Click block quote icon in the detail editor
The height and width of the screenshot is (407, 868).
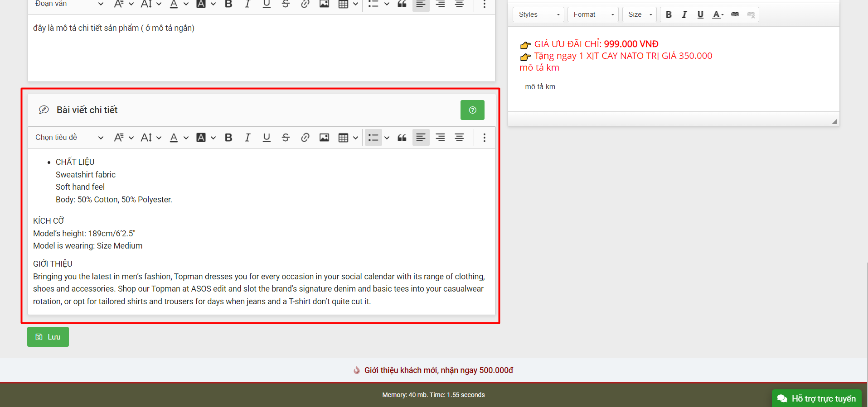[x=402, y=138]
